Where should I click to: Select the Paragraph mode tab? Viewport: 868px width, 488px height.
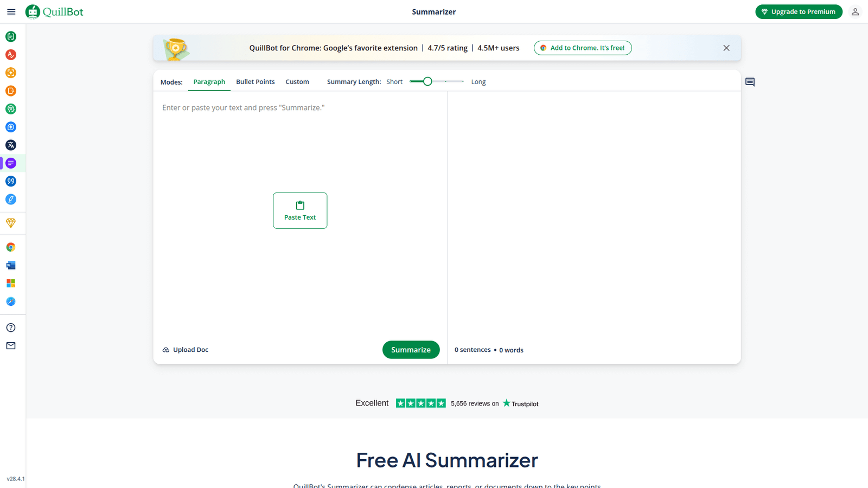(x=209, y=82)
